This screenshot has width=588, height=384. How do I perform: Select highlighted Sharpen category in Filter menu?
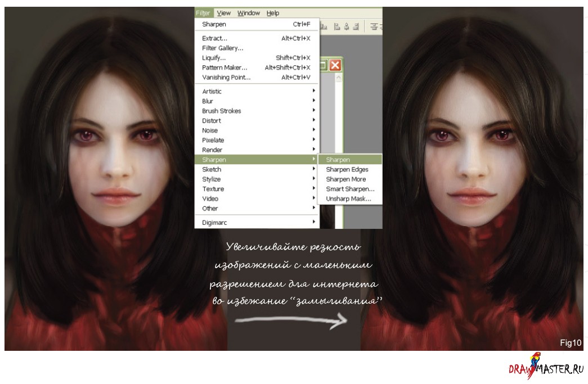[x=257, y=160]
